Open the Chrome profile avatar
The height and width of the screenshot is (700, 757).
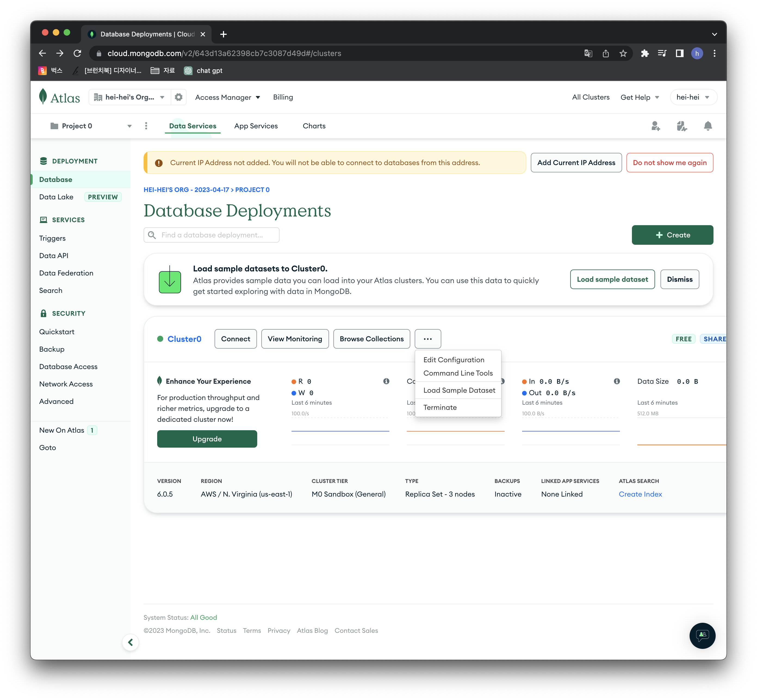697,53
